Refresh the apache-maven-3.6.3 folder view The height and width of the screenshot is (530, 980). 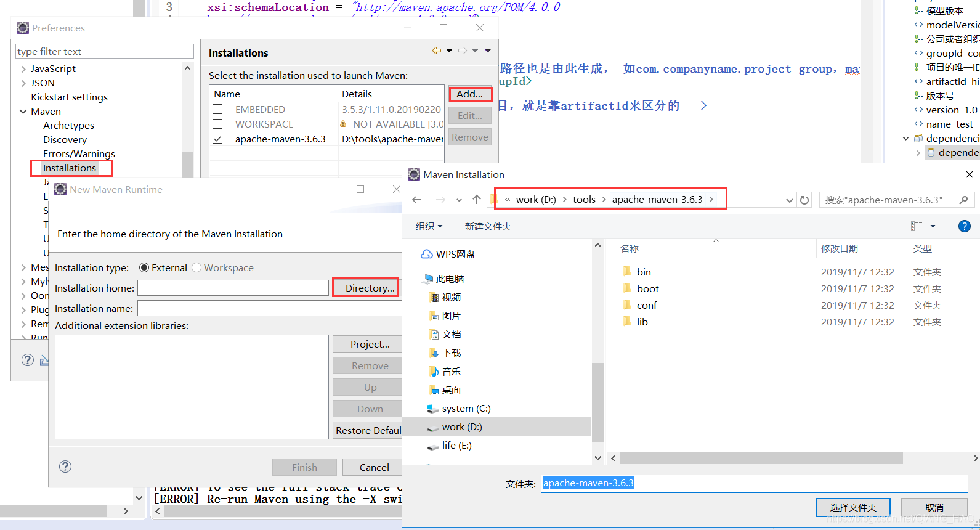804,200
